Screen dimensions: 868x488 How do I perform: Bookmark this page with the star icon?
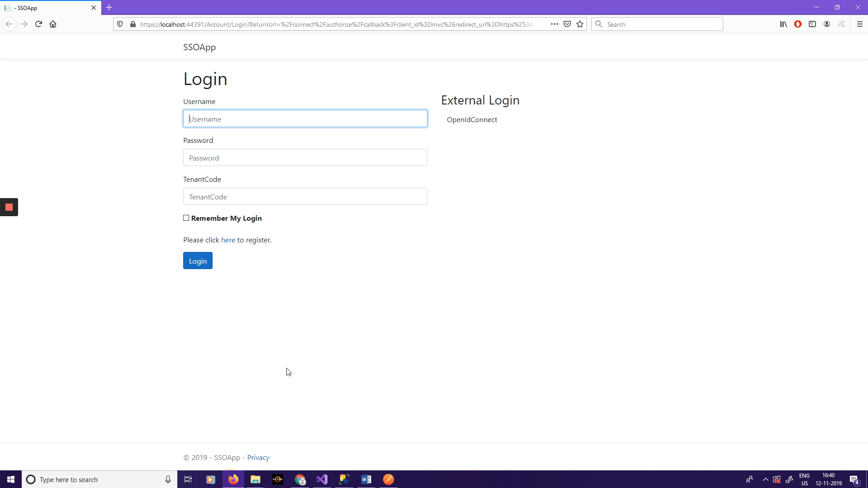click(x=580, y=24)
